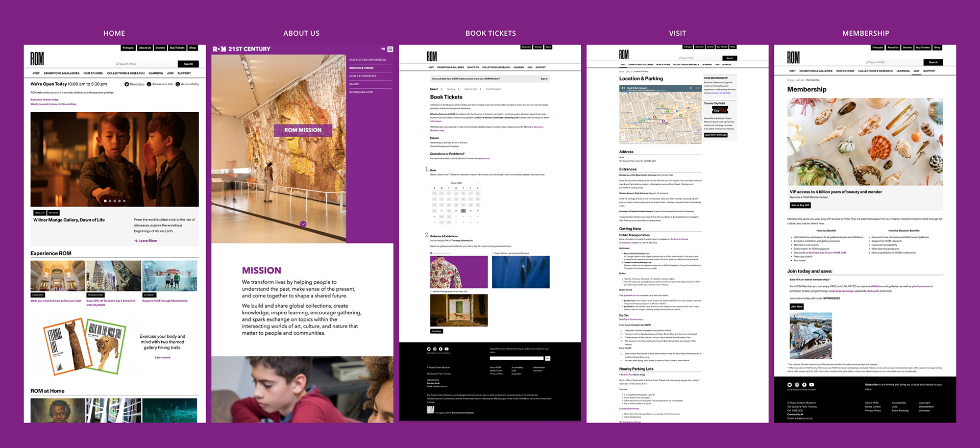Click the Buy Tickets button on Home page

click(177, 48)
